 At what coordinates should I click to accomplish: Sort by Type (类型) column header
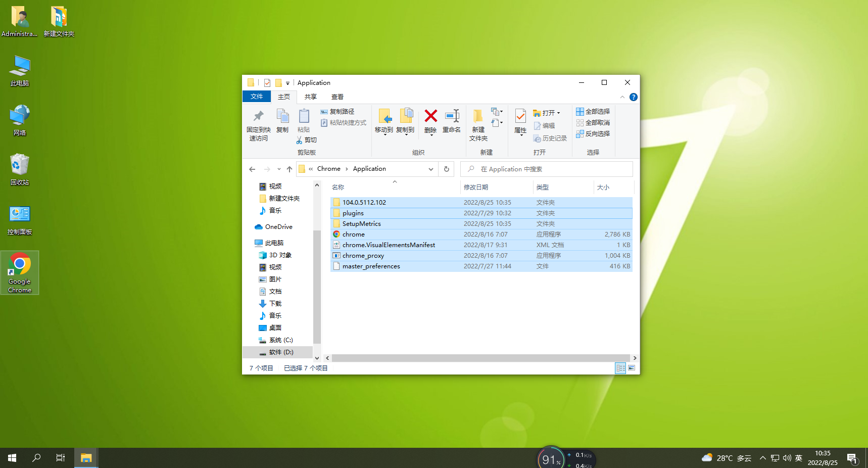pos(563,188)
